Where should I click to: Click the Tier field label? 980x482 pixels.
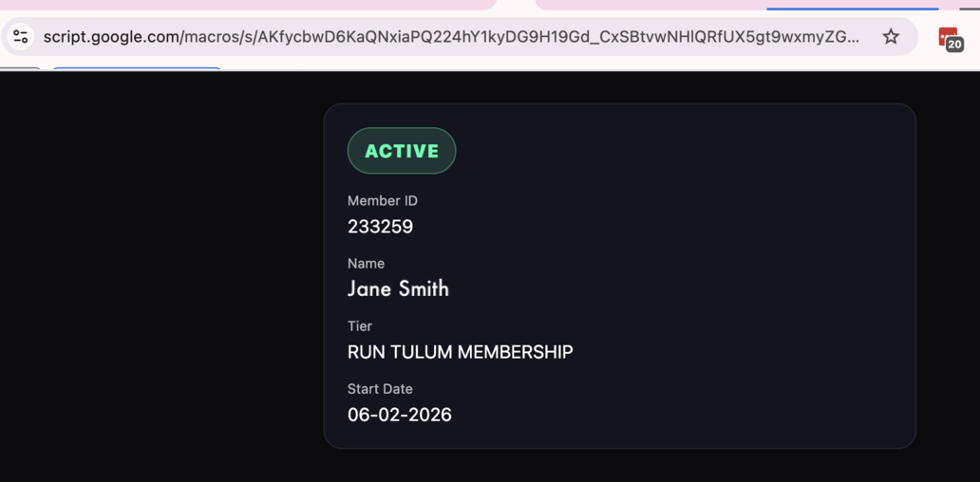pos(360,325)
